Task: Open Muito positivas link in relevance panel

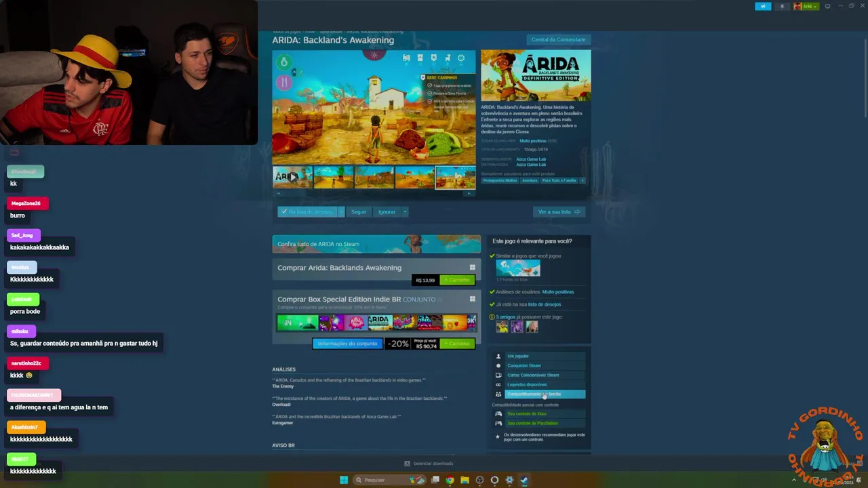Action: (557, 292)
